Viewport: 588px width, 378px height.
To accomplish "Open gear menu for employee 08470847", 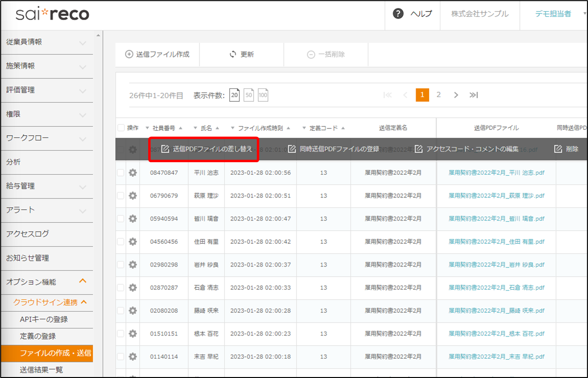I will [133, 173].
